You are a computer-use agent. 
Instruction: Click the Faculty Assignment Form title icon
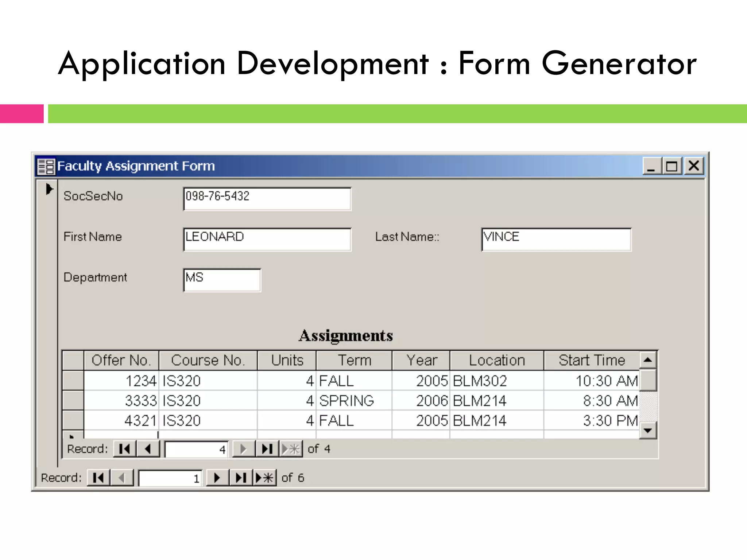pyautogui.click(x=46, y=166)
